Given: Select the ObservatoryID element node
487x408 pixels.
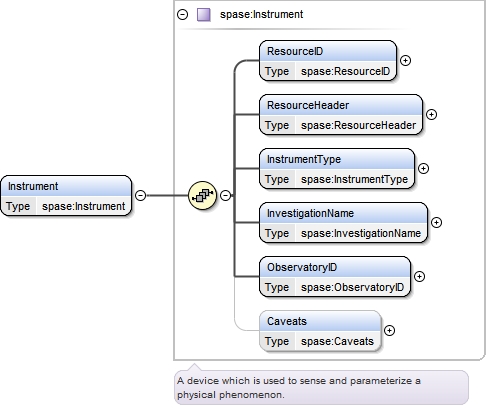Looking at the screenshot, I should (335, 277).
